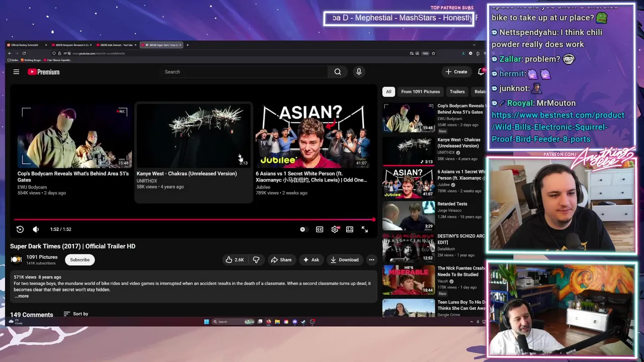Viewport: 644px width, 362px height.
Task: Open the 1091 Pictures channel avatar
Action: point(17,260)
